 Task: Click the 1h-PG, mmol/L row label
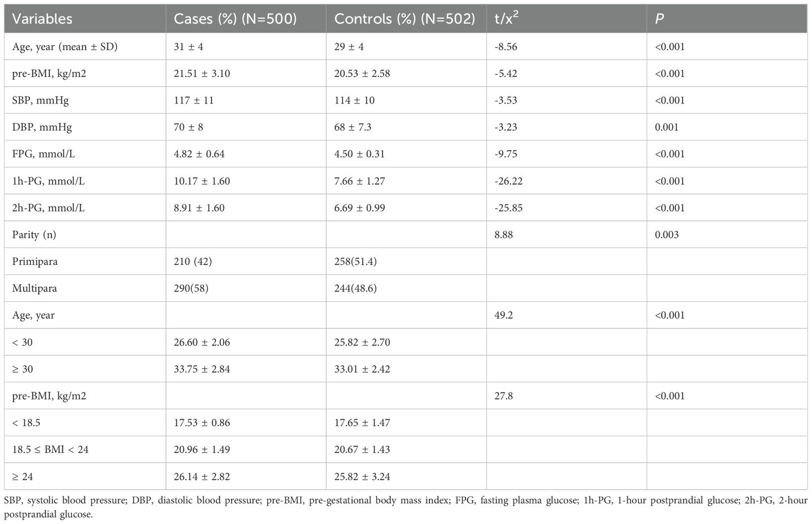pyautogui.click(x=48, y=181)
